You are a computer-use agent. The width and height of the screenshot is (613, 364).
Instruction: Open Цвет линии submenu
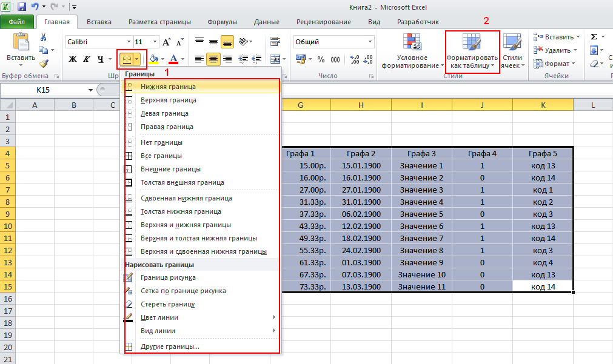(202, 317)
